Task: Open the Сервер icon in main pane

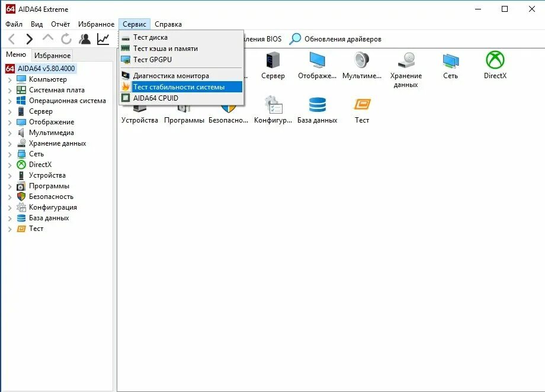Action: point(273,60)
